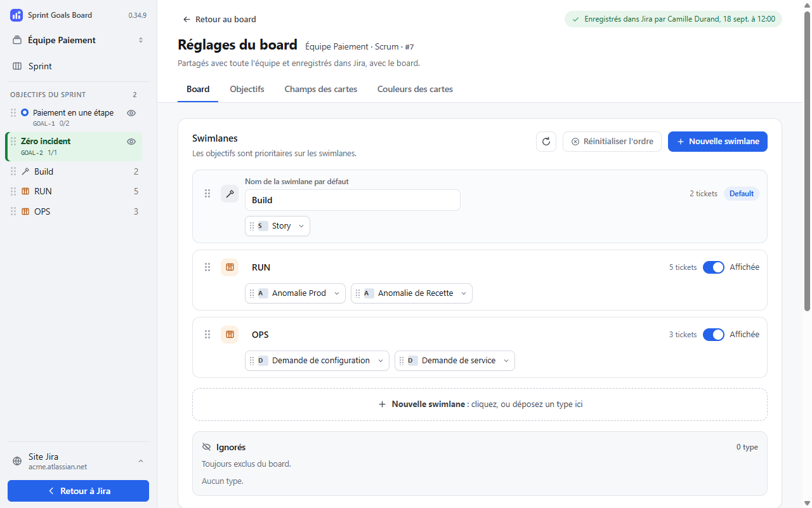Toggle the RUN swimlane Affichée switch

[714, 267]
